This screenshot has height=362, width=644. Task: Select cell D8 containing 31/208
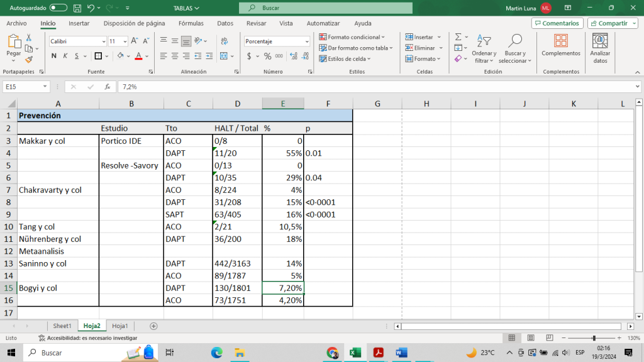pyautogui.click(x=237, y=202)
